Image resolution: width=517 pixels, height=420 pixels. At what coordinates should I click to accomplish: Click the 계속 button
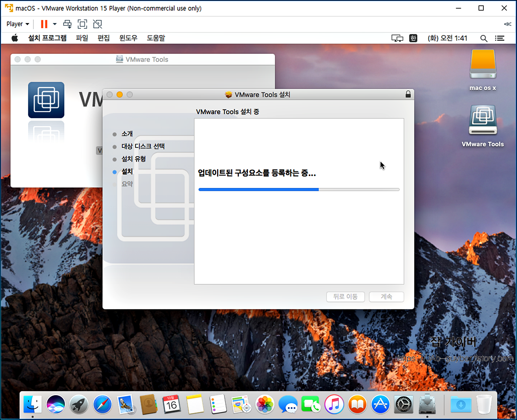(386, 297)
